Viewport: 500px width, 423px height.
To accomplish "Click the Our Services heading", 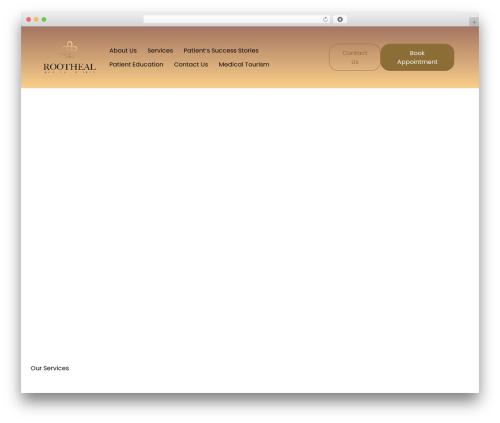I will [x=50, y=368].
